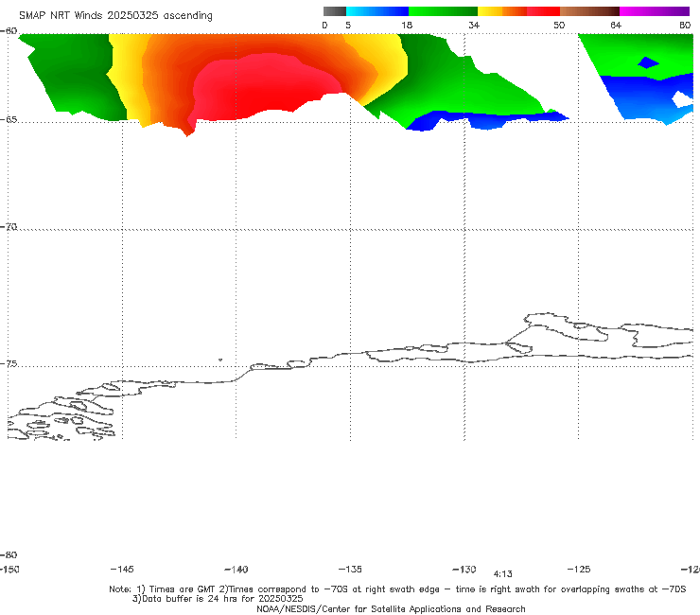Click the longitude label -135
Viewport: 700px width, 615px height.
(x=350, y=570)
